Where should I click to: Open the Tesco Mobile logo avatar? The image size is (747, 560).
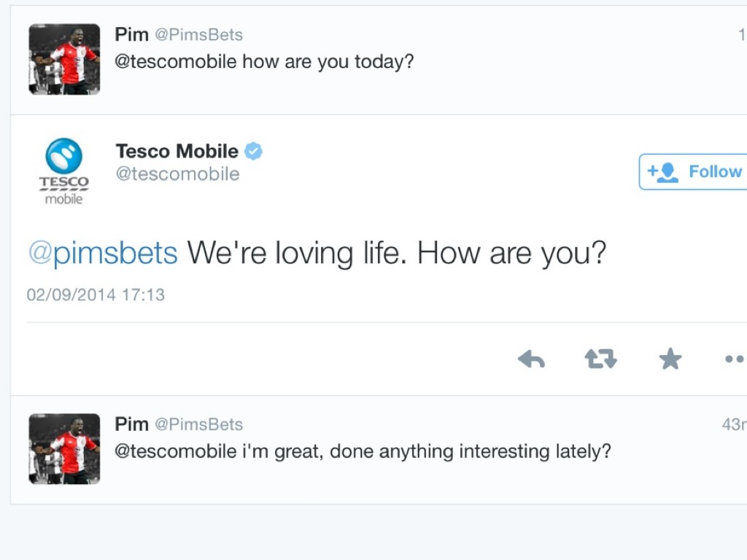coord(64,171)
